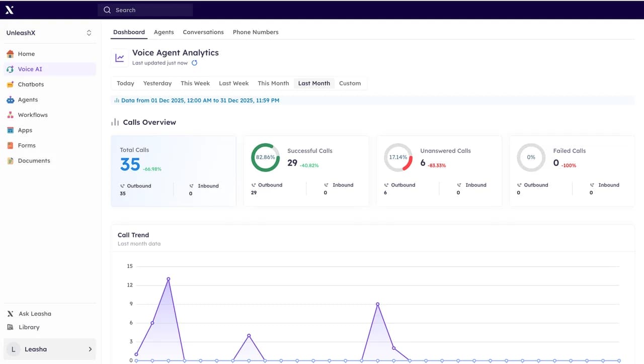Screen dimensions: 644x364
Task: Switch to the Conversations tab
Action: pos(203,32)
